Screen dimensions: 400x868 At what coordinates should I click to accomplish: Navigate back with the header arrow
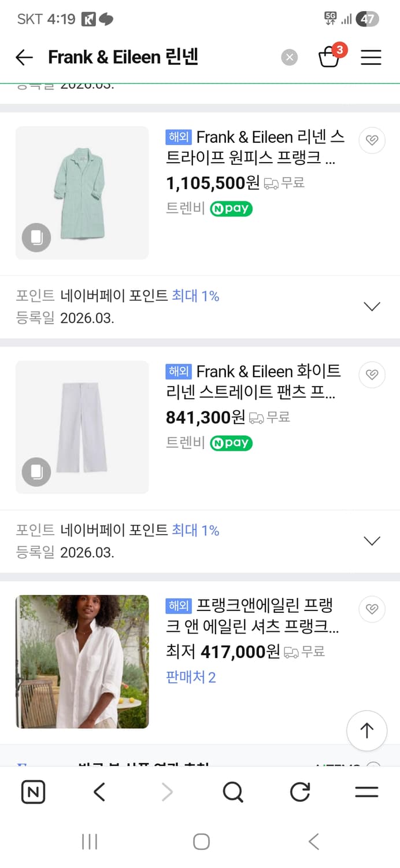click(23, 57)
